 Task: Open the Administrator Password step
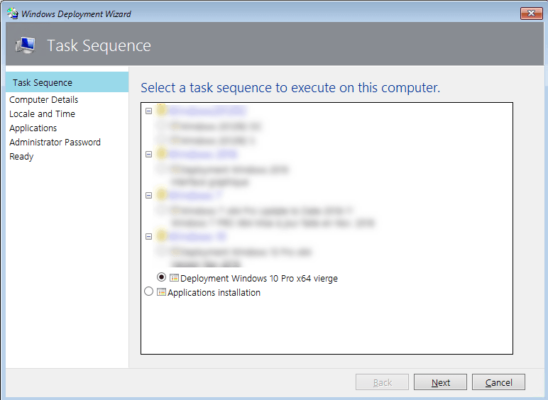55,142
